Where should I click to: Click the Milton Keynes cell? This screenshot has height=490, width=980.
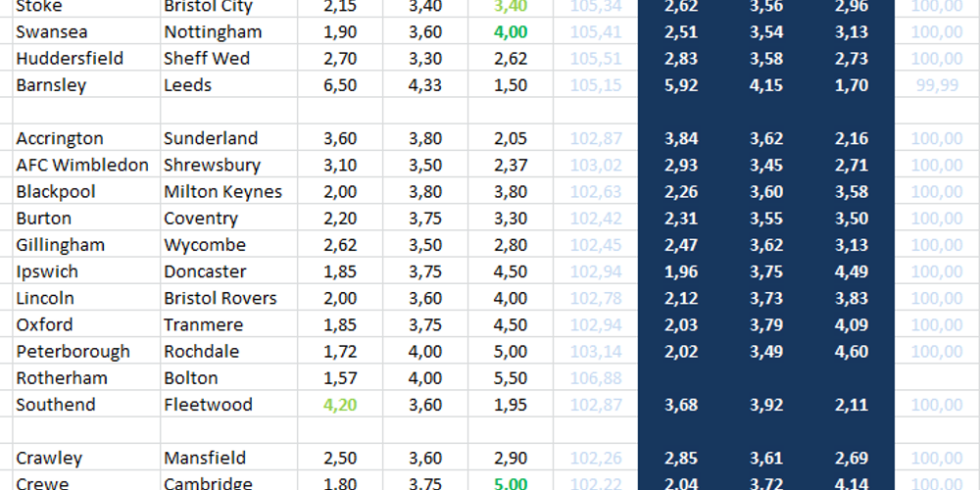pos(228,191)
